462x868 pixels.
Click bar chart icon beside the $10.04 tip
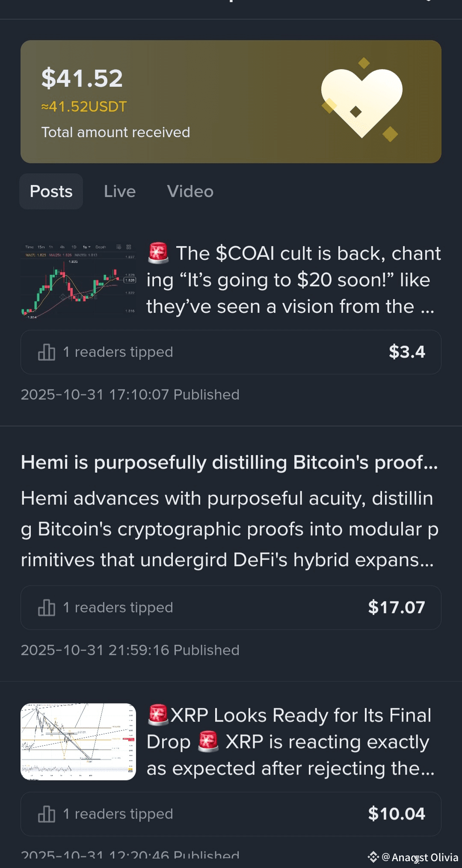47,814
